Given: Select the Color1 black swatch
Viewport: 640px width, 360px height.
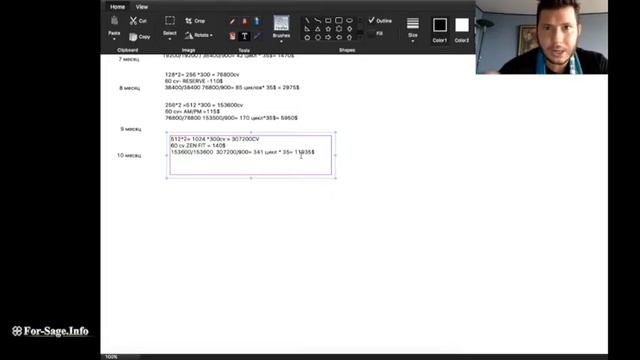Looking at the screenshot, I should point(440,25).
